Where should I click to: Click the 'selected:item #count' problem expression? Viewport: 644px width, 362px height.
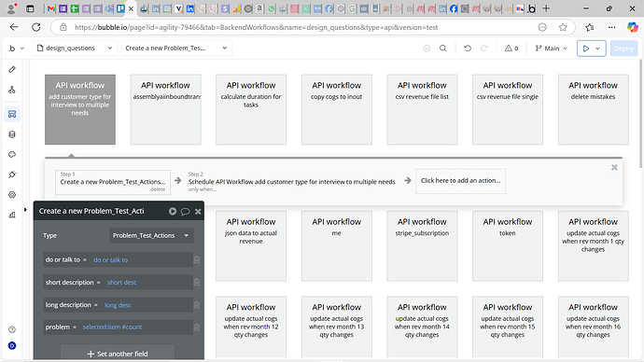[x=112, y=327]
